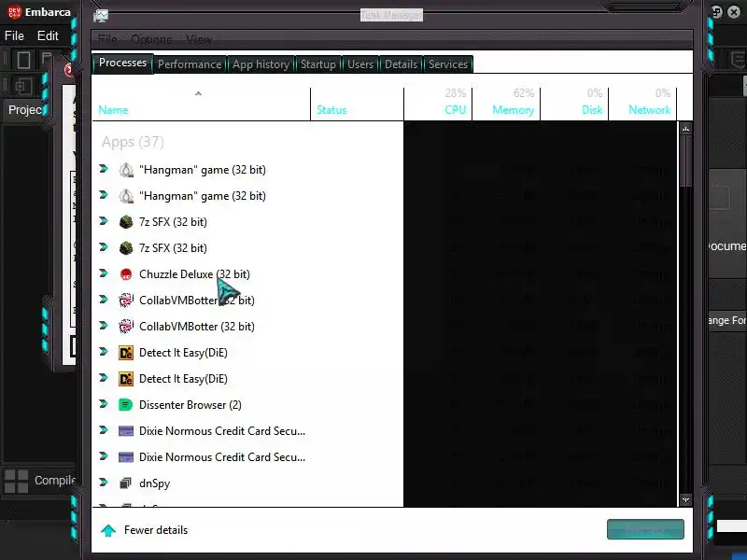This screenshot has width=747, height=560.
Task: Expand the Dissenter Browser (2) group
Action: point(104,404)
